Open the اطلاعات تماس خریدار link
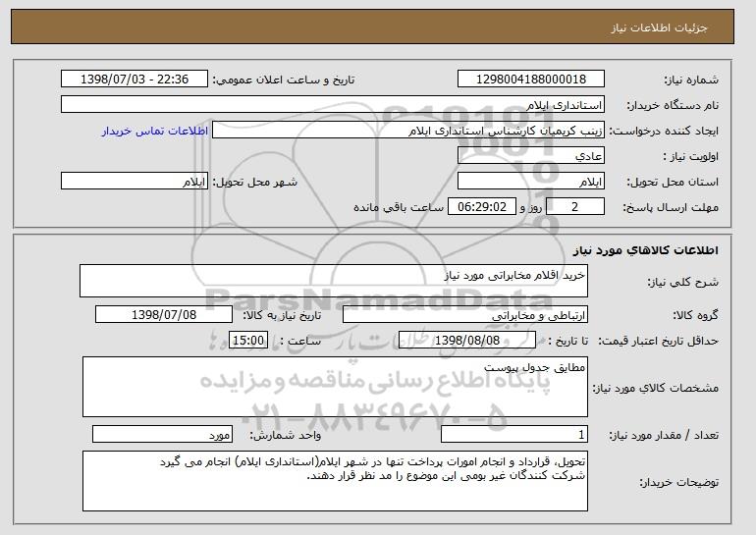The height and width of the screenshot is (535, 756). [154, 131]
